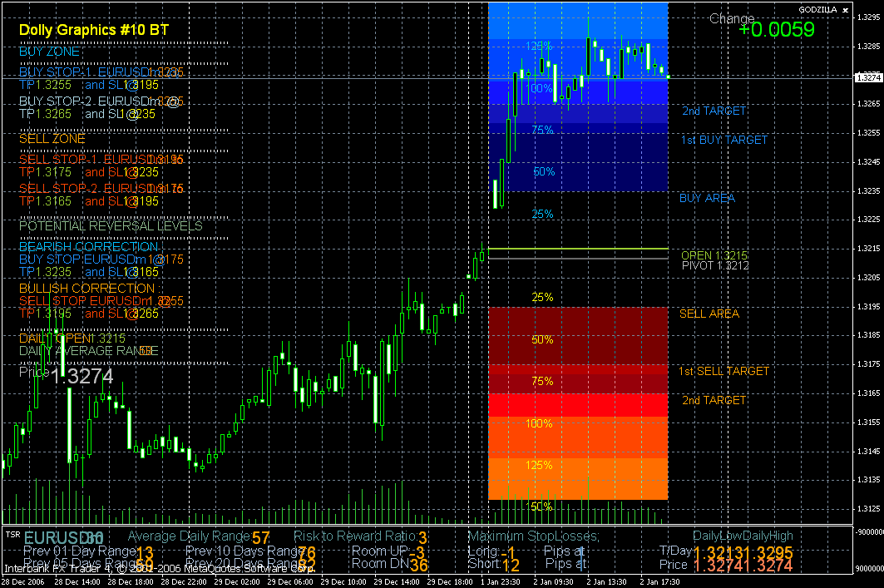Click the '1 Jan 23:30' time axis label
This screenshot has width=884, height=588.
[501, 582]
